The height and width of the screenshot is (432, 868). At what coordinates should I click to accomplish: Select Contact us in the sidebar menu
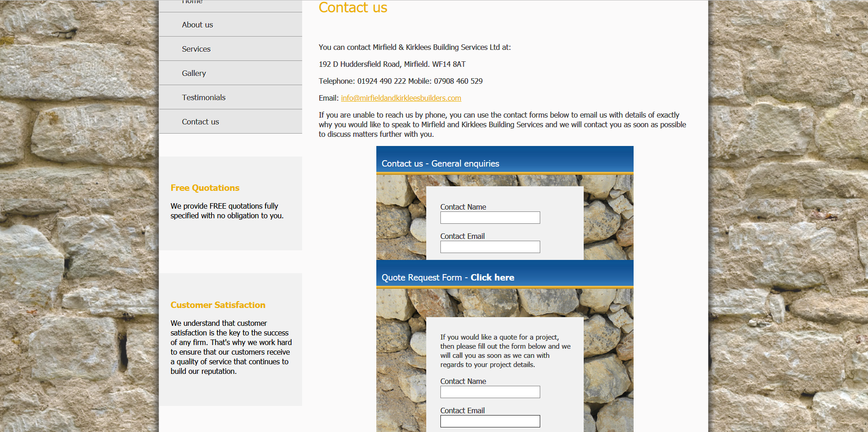(x=200, y=122)
